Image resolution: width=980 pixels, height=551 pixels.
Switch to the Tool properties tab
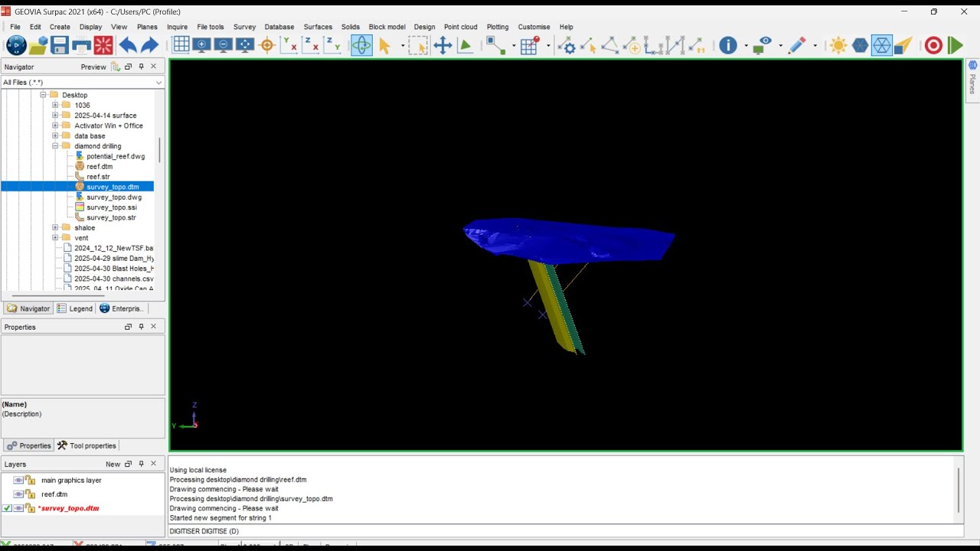click(x=87, y=445)
